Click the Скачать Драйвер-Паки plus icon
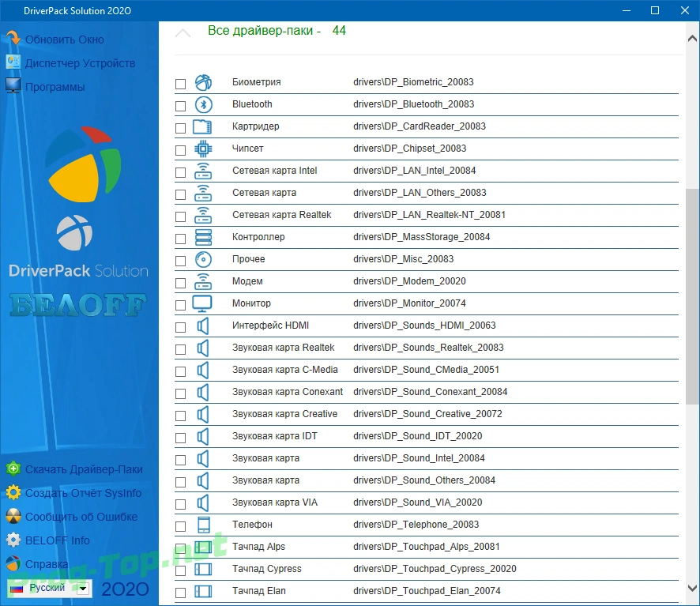700x606 pixels. pyautogui.click(x=13, y=469)
